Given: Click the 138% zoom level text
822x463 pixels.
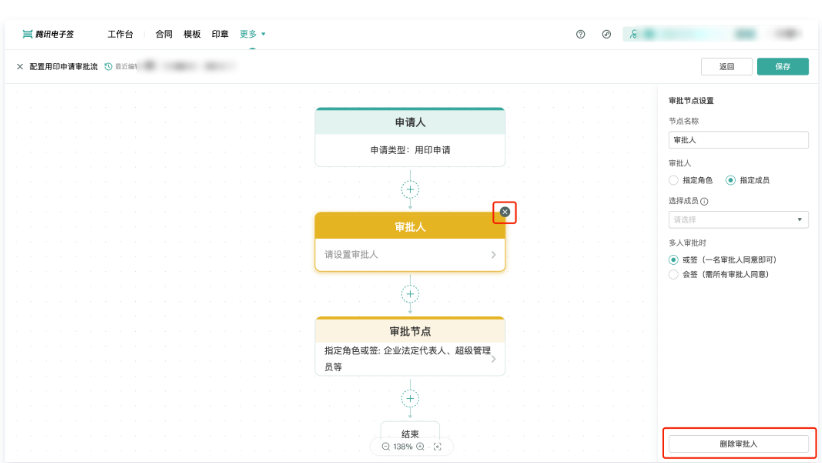Looking at the screenshot, I should coord(403,447).
